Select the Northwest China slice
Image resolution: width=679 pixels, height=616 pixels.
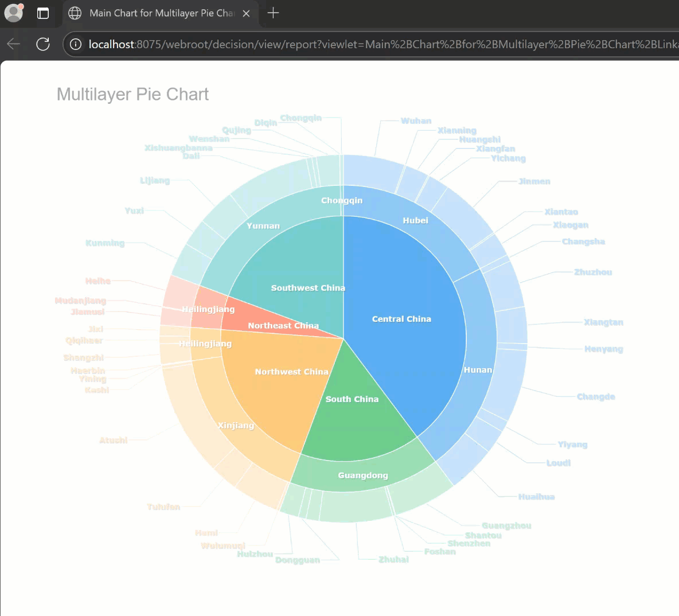coord(291,372)
